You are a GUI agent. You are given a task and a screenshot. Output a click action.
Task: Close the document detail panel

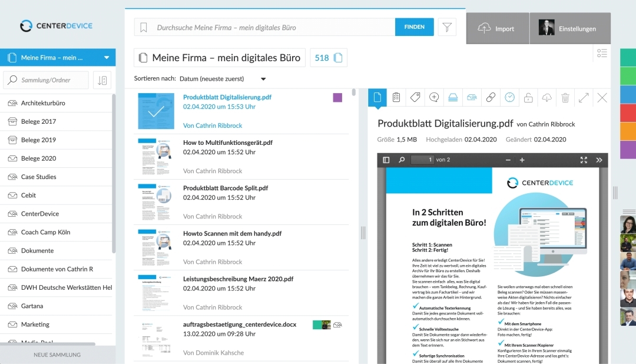tap(602, 97)
